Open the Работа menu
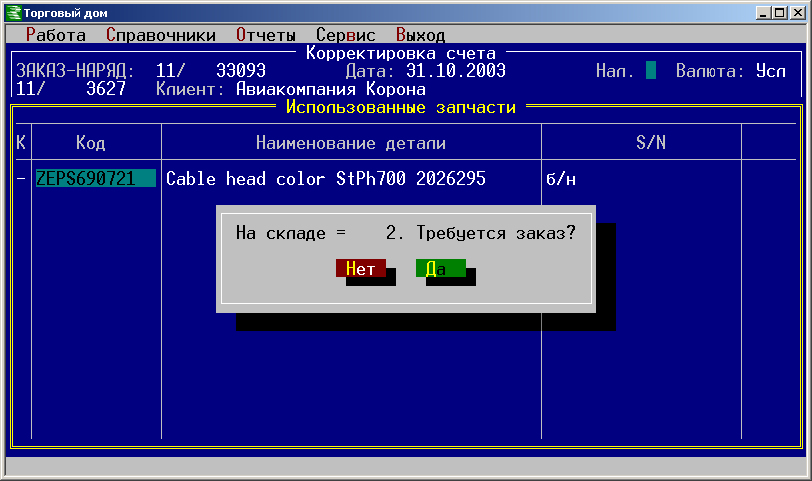The height and width of the screenshot is (481, 812). tap(55, 35)
